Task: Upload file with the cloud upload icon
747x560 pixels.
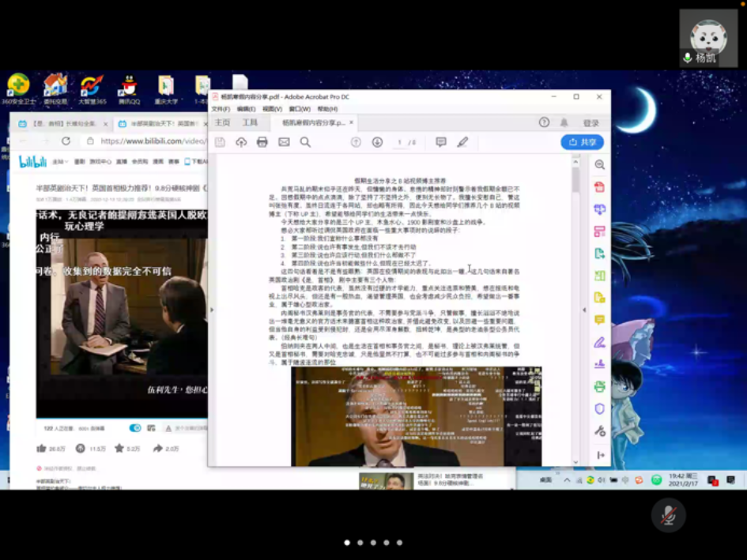Action: (x=241, y=142)
